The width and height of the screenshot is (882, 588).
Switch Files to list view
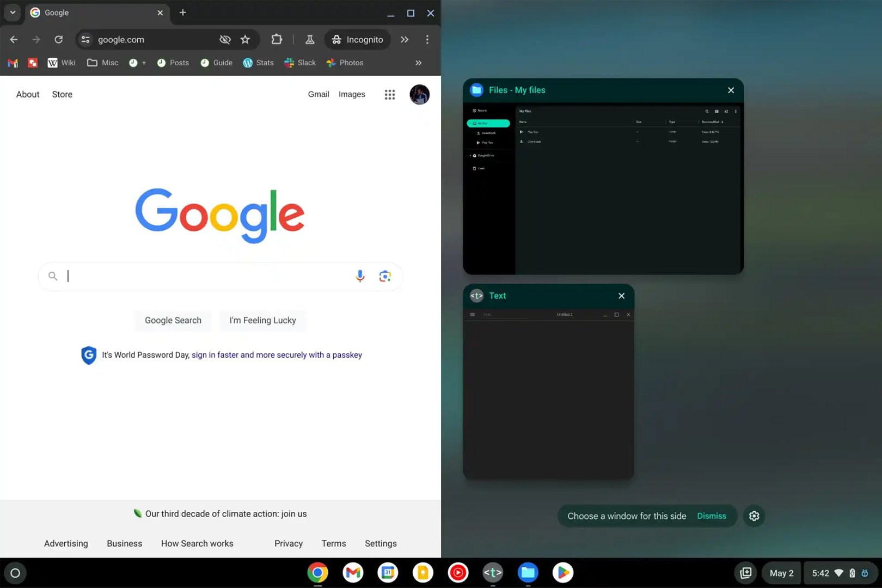coord(716,112)
